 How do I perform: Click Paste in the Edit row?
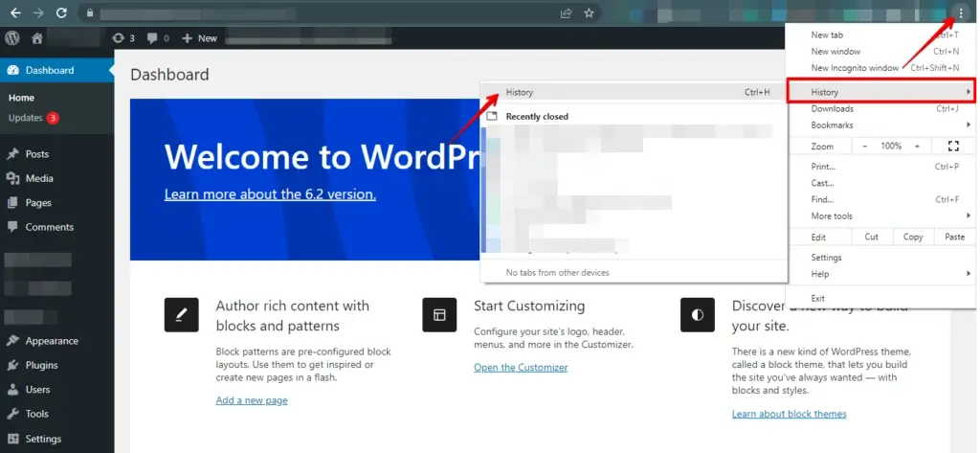point(954,237)
